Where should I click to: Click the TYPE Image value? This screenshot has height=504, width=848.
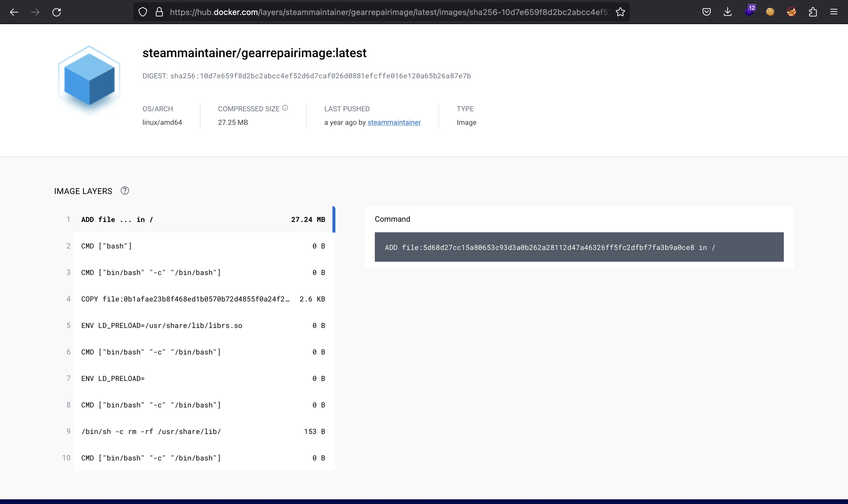click(466, 122)
